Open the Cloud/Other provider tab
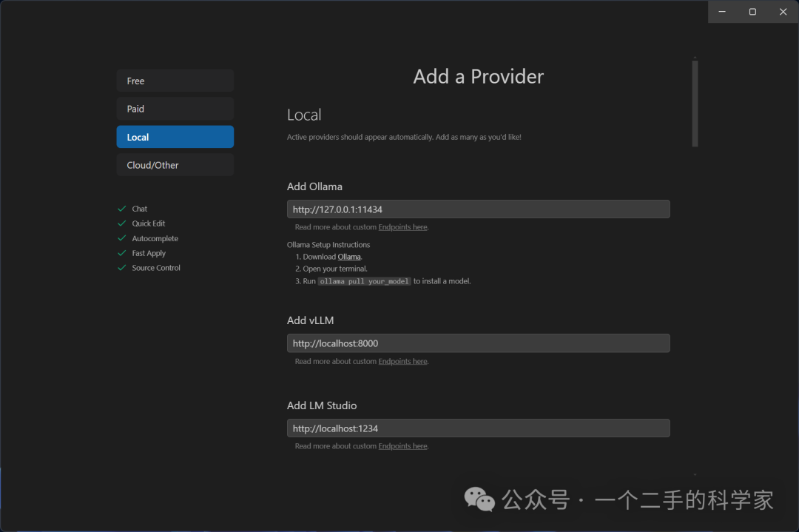 click(175, 164)
